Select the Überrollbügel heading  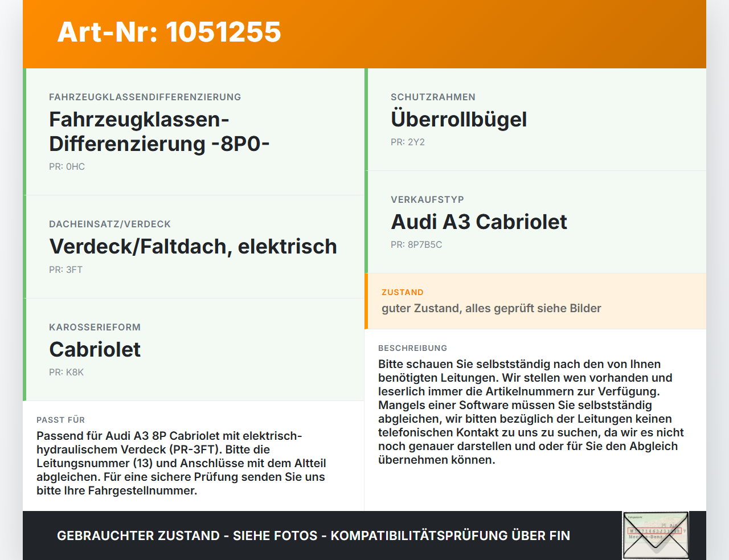[x=458, y=120]
